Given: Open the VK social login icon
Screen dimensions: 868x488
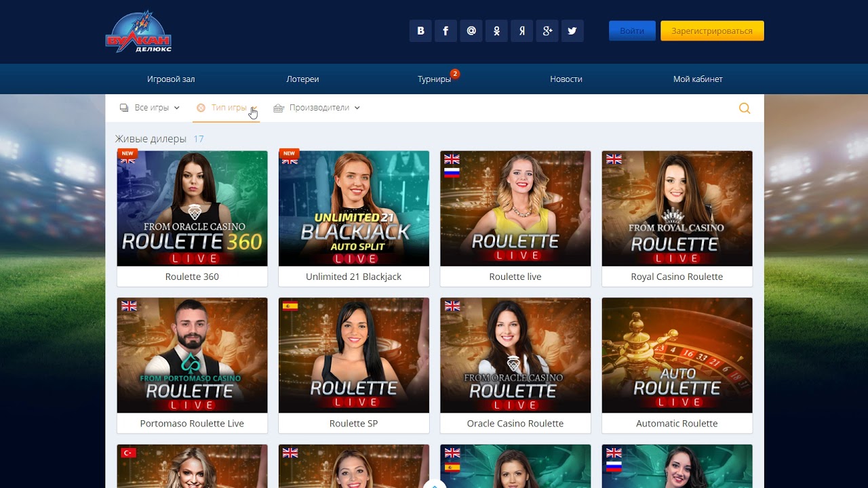Looking at the screenshot, I should coord(420,31).
